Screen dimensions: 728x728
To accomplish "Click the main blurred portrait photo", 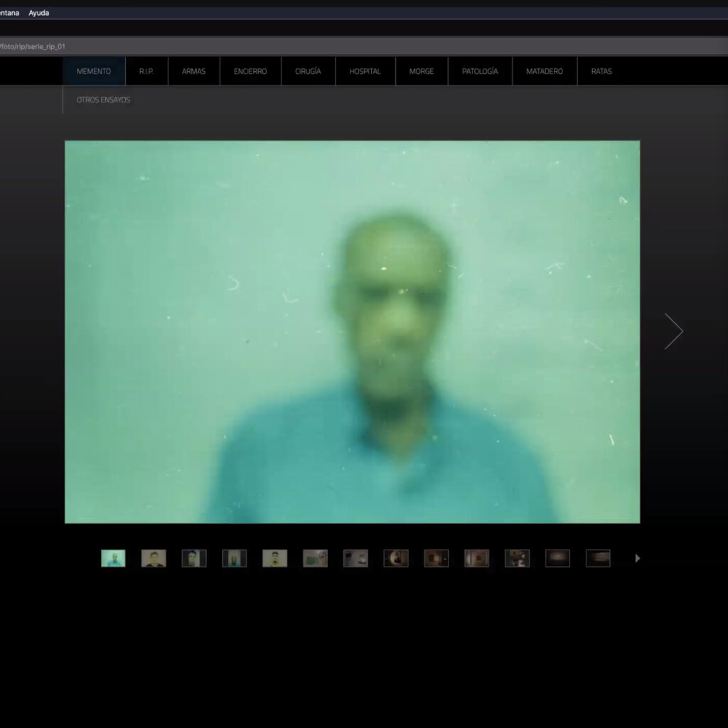I will click(x=353, y=332).
